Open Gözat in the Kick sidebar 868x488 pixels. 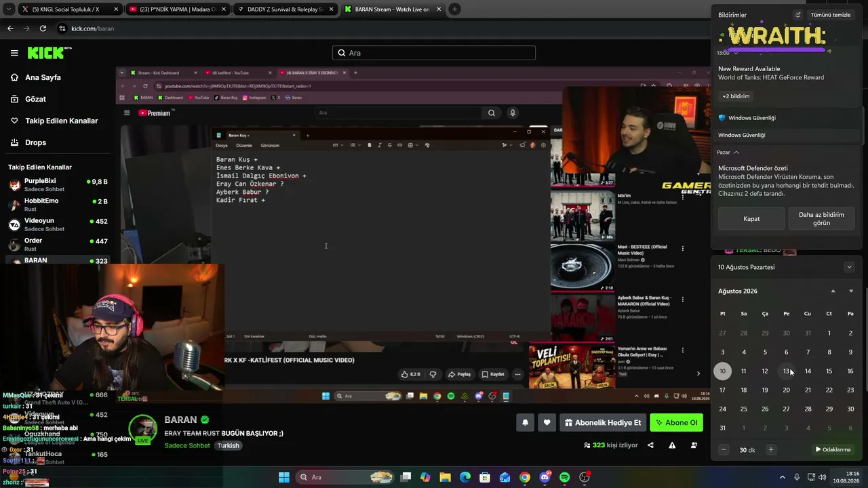[x=35, y=99]
